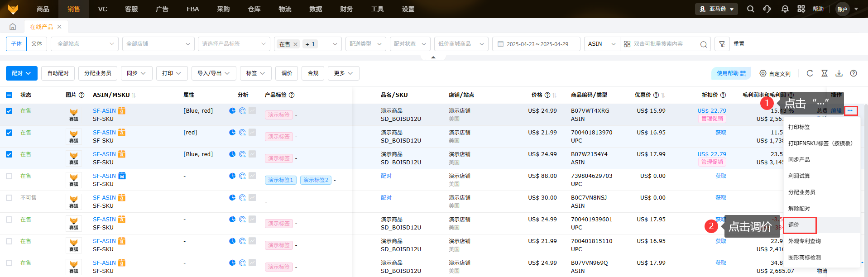Viewport: 868px width, 277px height.
Task: Click 重置 to reset filters
Action: tap(739, 44)
